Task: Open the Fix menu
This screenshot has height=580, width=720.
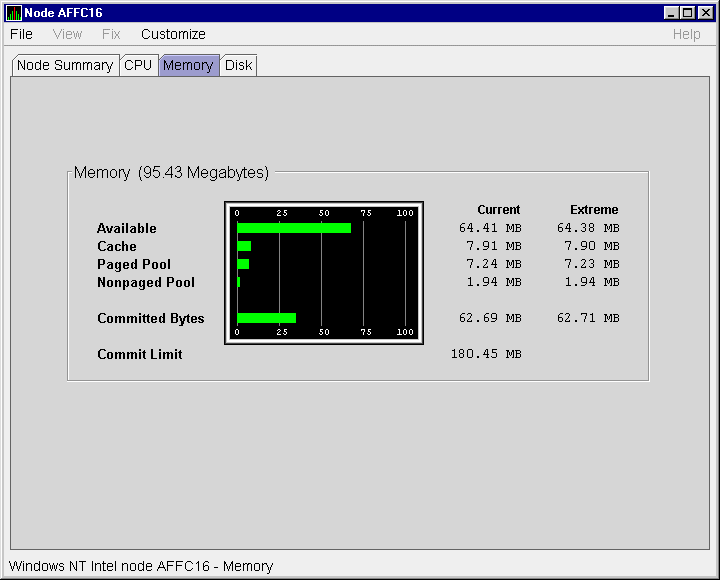Action: [x=111, y=34]
